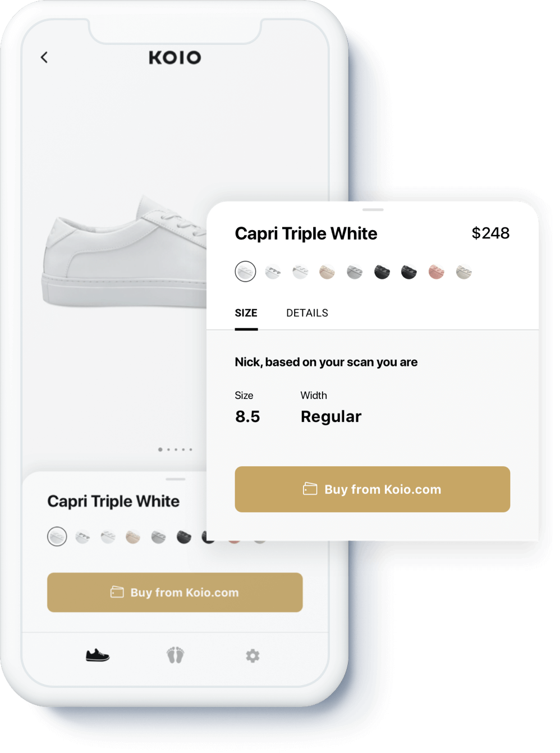The width and height of the screenshot is (560, 753).
Task: Select the selected white swatch in the card
Action: tap(245, 272)
